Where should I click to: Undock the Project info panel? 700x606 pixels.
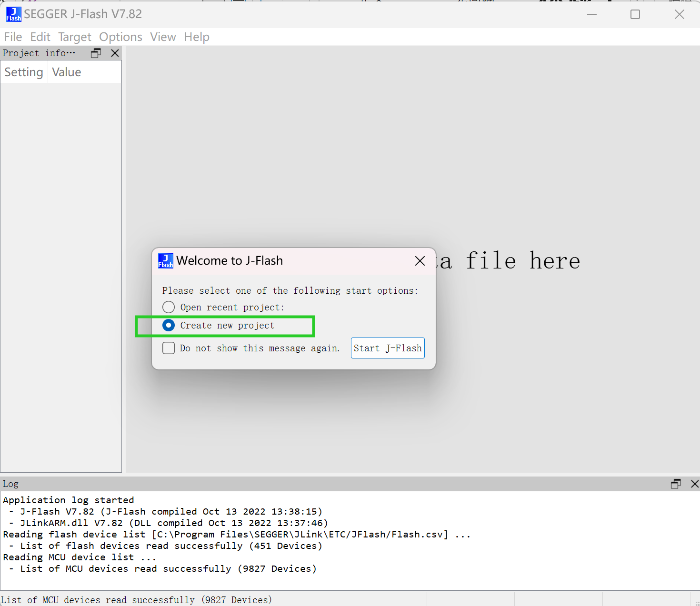coord(96,53)
